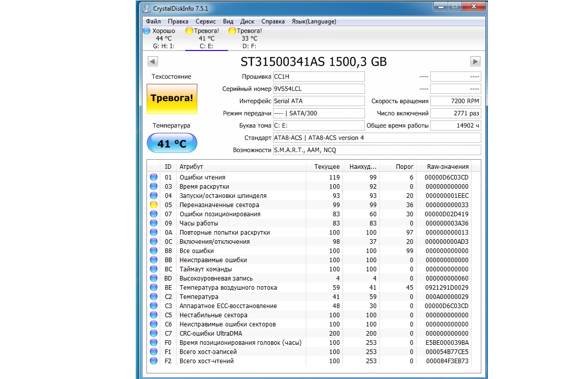Click the CrystalDiskInfo title bar icon
588x379 pixels.
(x=146, y=8)
